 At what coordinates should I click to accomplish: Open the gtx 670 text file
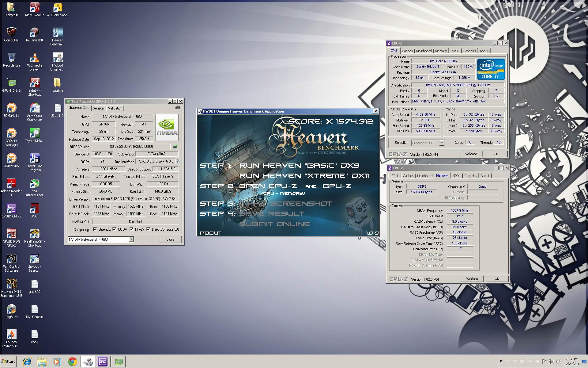(x=34, y=286)
